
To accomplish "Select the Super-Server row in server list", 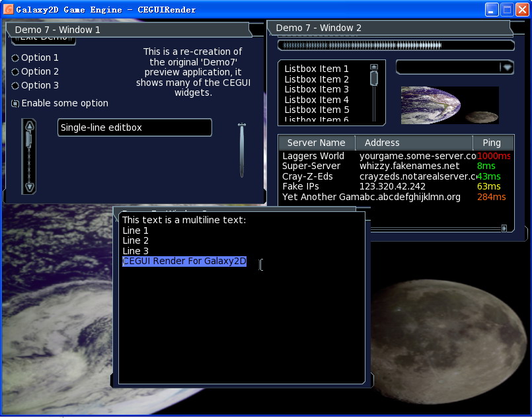I will [x=311, y=166].
